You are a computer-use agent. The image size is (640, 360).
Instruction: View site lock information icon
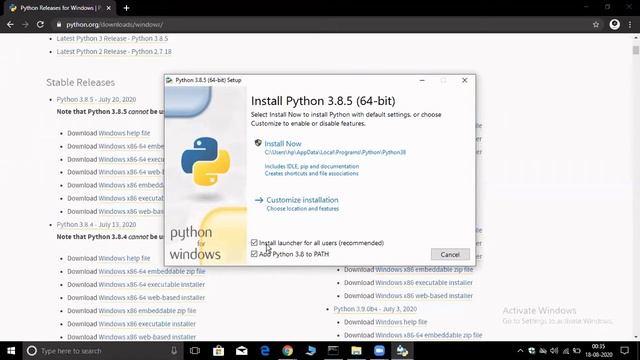pos(59,24)
